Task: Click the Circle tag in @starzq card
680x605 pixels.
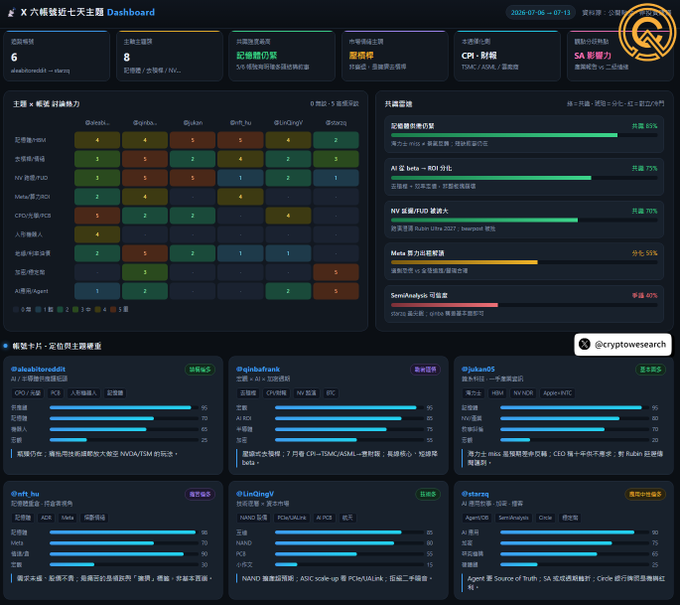Action: click(545, 517)
